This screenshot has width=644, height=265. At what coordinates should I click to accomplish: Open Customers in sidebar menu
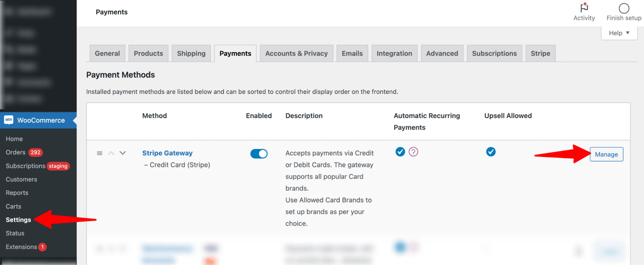21,180
